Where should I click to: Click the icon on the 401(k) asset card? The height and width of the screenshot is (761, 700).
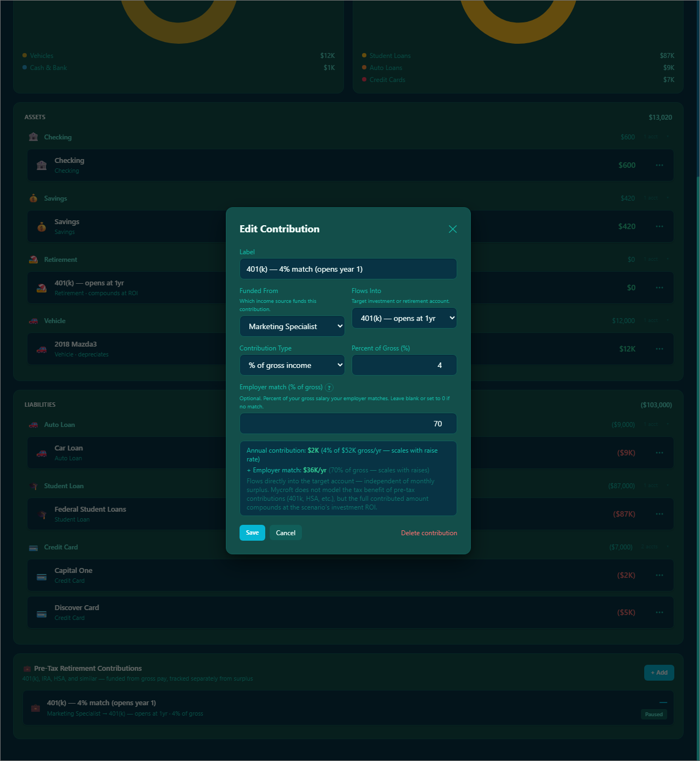tap(42, 288)
